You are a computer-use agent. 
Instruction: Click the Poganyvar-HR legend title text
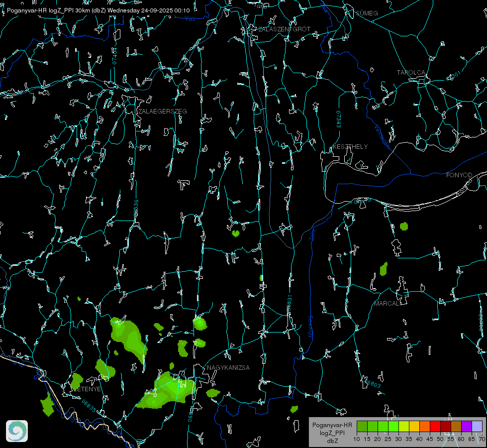coord(332,425)
